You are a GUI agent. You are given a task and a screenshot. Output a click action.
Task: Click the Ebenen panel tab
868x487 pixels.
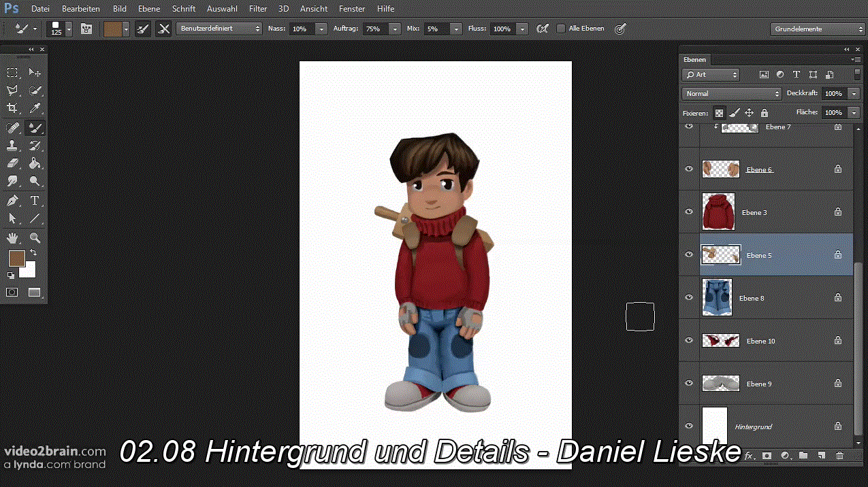(x=695, y=59)
